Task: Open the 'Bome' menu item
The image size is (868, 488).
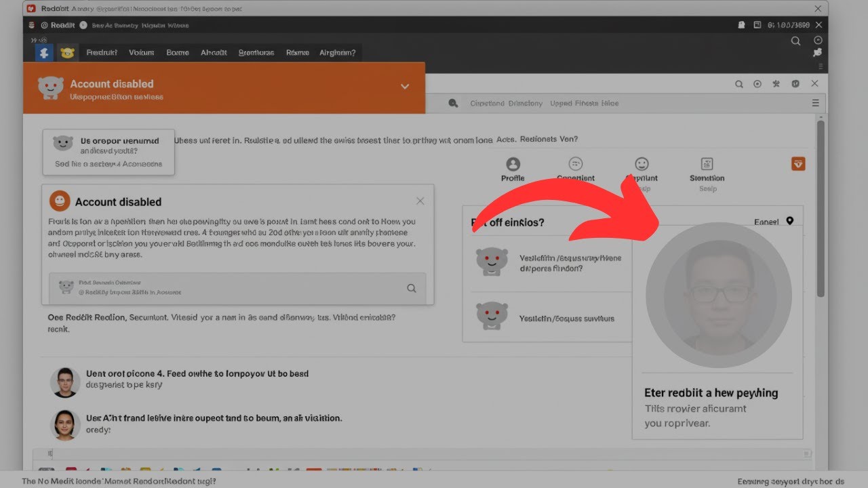Action: point(178,52)
